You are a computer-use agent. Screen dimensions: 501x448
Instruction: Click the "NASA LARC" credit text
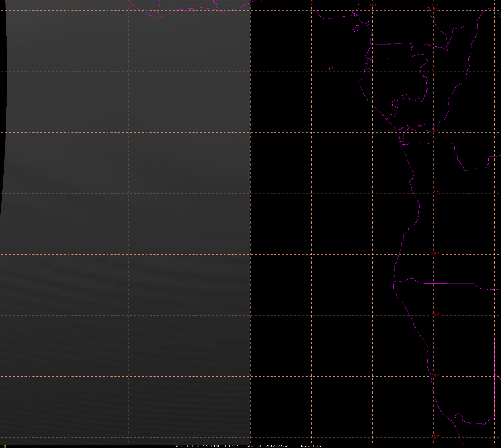coord(312,446)
